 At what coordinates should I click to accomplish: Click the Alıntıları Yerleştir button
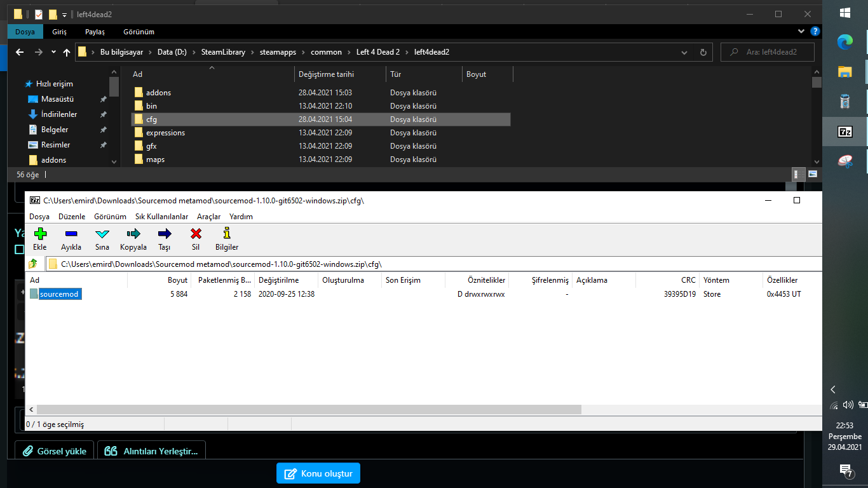pyautogui.click(x=151, y=451)
